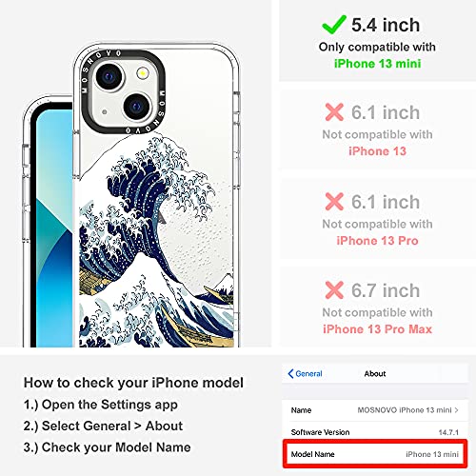Click the green iPhone 13 mini text

(377, 64)
